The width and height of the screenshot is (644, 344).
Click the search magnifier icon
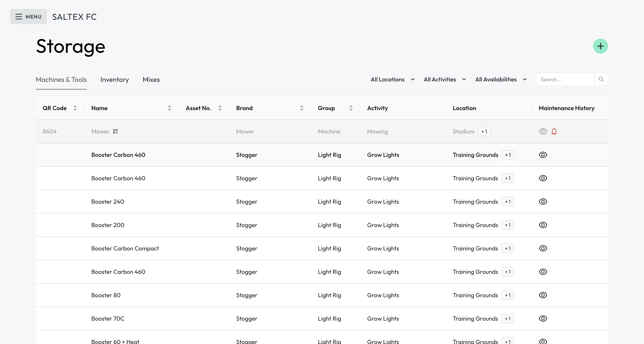pyautogui.click(x=601, y=79)
